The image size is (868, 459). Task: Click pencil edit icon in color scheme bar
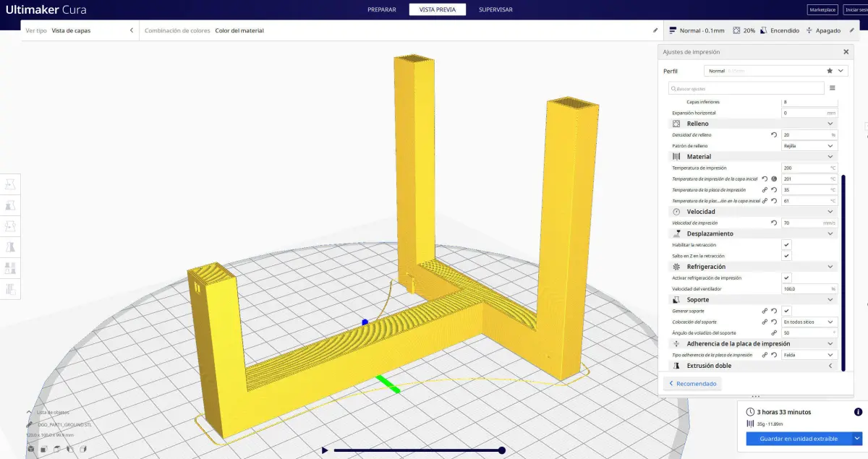tap(655, 30)
